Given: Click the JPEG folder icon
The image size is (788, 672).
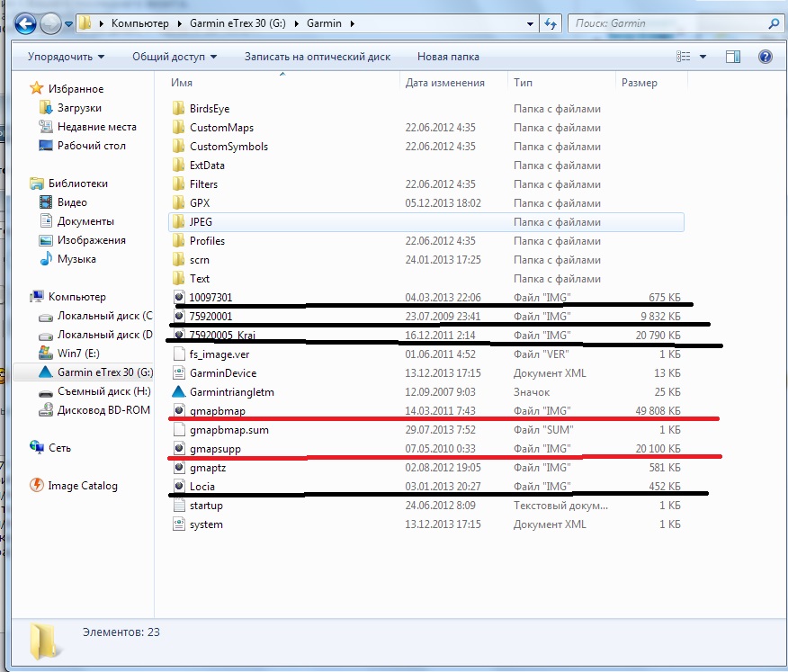Looking at the screenshot, I should 178,221.
